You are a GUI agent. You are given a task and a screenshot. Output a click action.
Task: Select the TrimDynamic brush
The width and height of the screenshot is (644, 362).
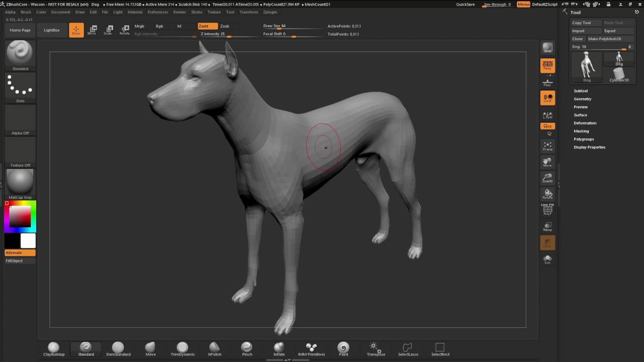(183, 349)
